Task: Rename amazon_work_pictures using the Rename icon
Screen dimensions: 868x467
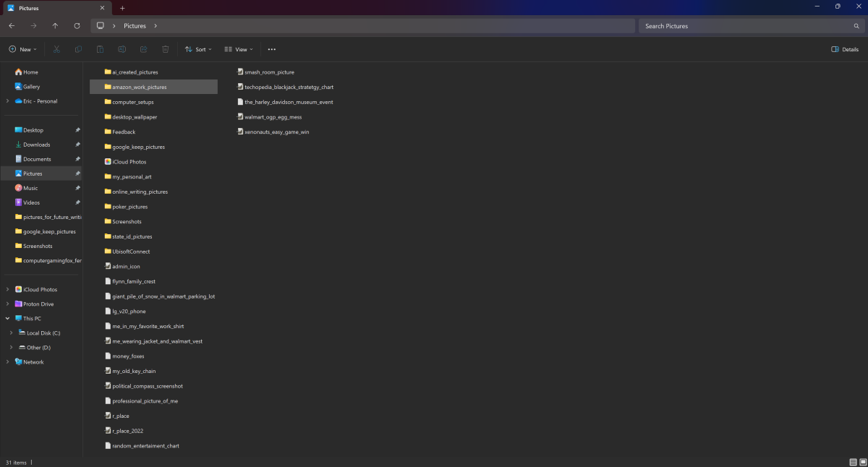Action: pos(122,49)
